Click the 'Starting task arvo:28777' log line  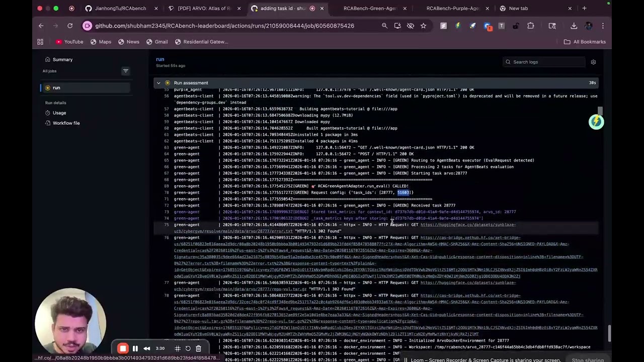pos(375,173)
